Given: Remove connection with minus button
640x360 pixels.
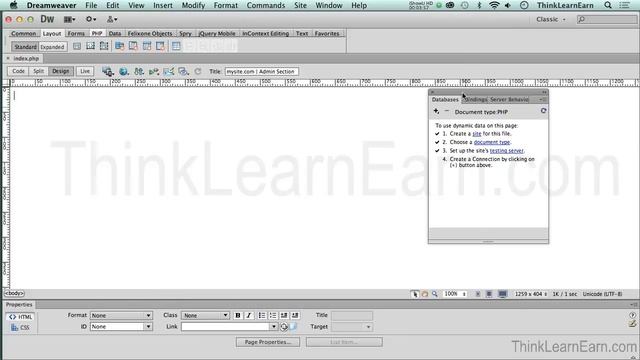Looking at the screenshot, I should [447, 111].
